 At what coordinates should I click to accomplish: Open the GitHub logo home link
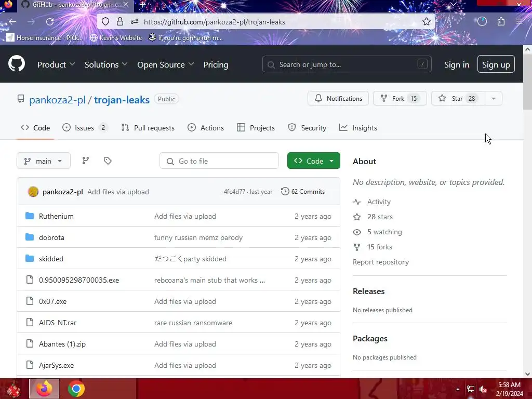17,63
